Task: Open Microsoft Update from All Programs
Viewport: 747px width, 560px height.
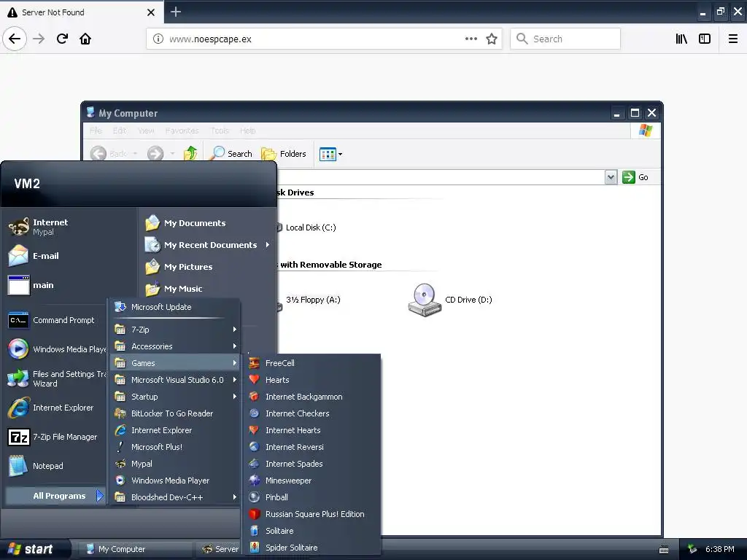Action: point(175,307)
